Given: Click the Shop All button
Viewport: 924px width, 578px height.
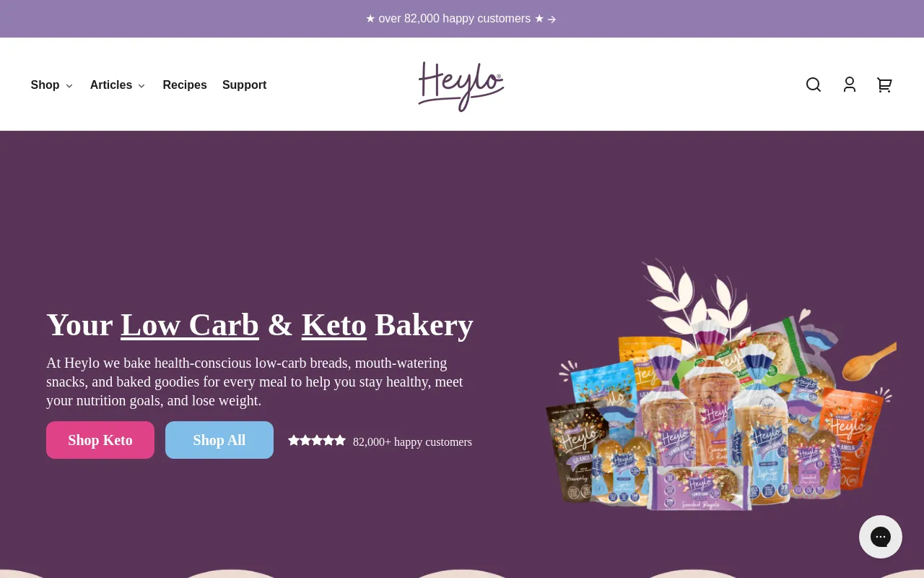Looking at the screenshot, I should point(219,440).
